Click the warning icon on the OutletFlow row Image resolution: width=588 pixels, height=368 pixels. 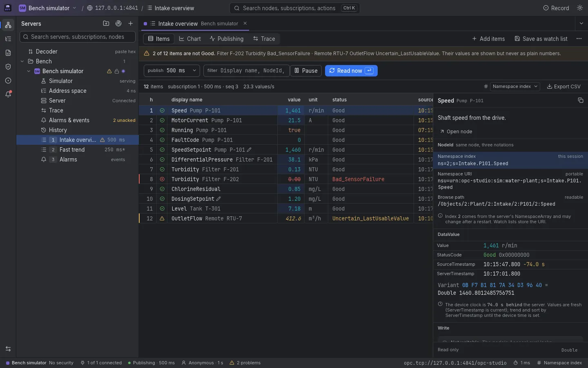click(162, 218)
